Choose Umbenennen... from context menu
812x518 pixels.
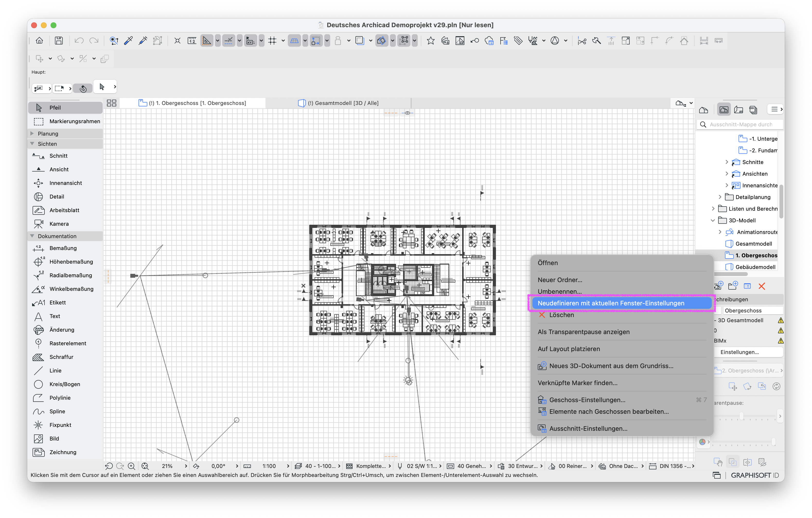[621, 291]
